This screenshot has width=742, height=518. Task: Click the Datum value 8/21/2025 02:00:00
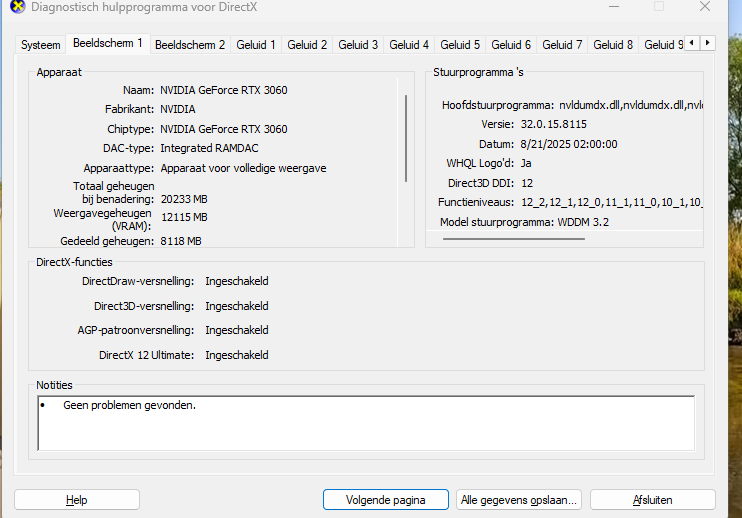569,144
